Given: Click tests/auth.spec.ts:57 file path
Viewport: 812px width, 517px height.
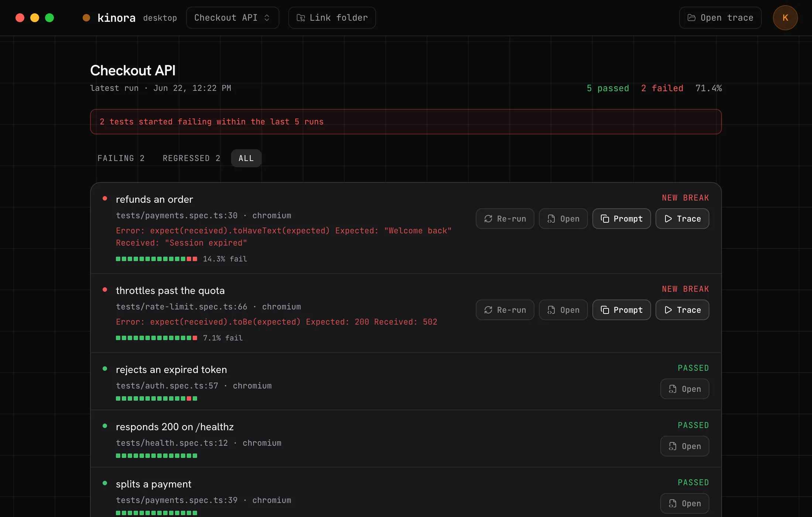Looking at the screenshot, I should pyautogui.click(x=167, y=386).
